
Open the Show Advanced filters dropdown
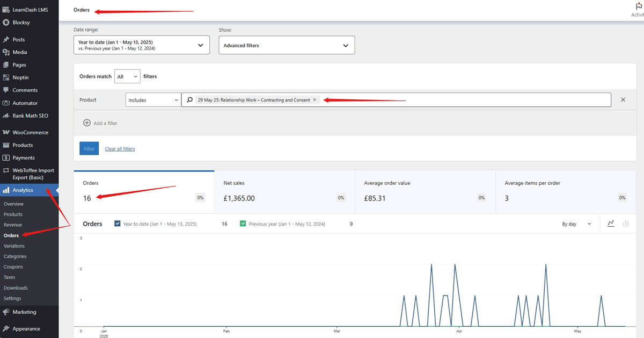pyautogui.click(x=287, y=45)
